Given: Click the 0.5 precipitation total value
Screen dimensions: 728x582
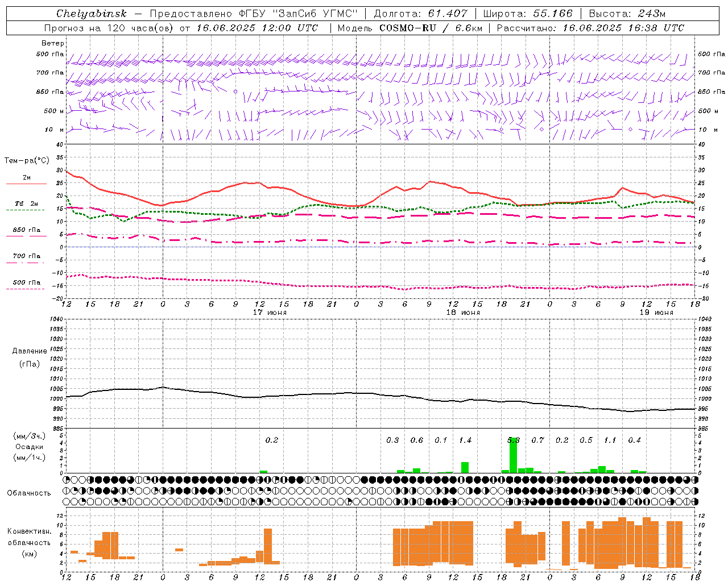Looking at the screenshot, I should tap(586, 440).
